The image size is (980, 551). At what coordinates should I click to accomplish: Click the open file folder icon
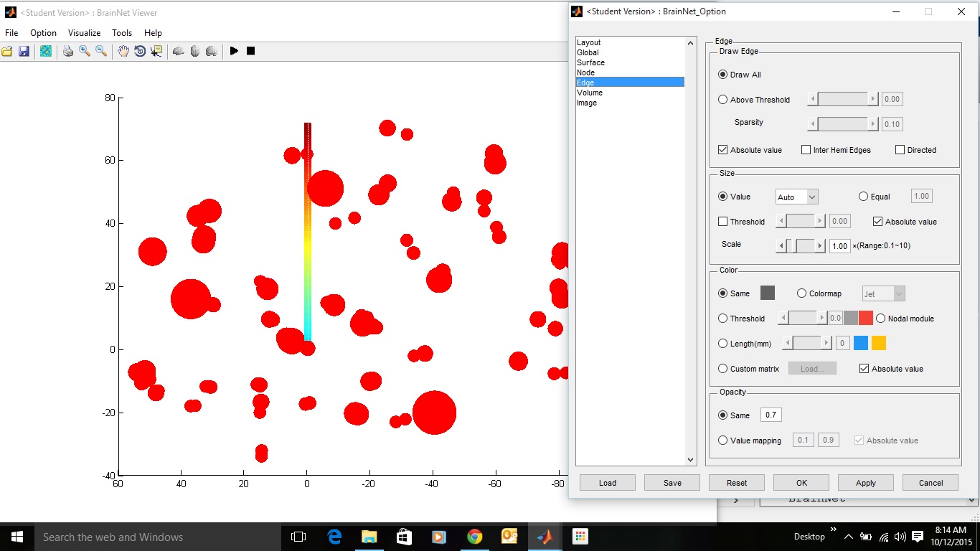pos(7,51)
